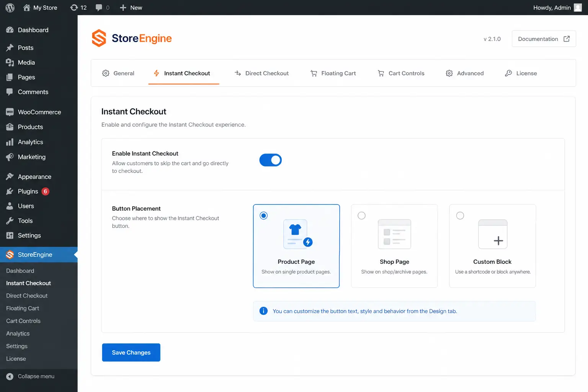The width and height of the screenshot is (588, 392).
Task: Click the v 2.1.0 version text
Action: (x=492, y=39)
